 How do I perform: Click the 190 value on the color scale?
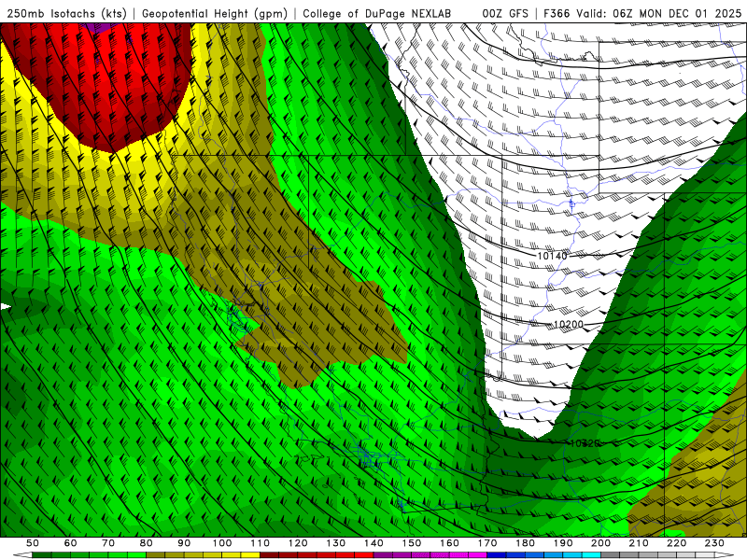click(x=563, y=543)
